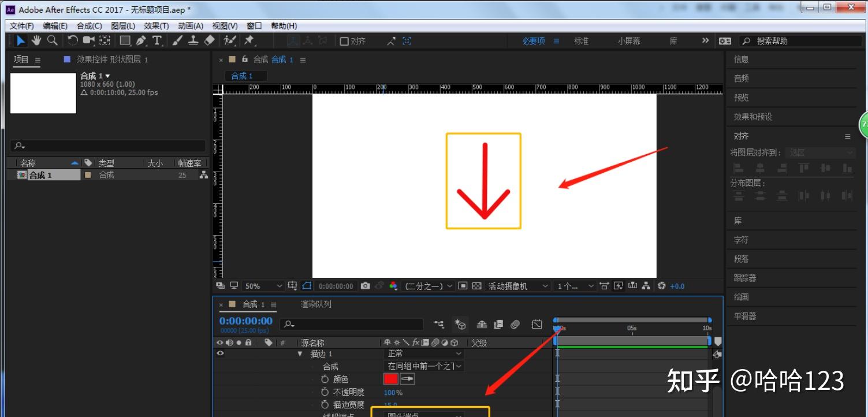Viewport: 868px width, 417px height.
Task: Click the red 颜色 stroke color swatch
Action: [x=391, y=379]
